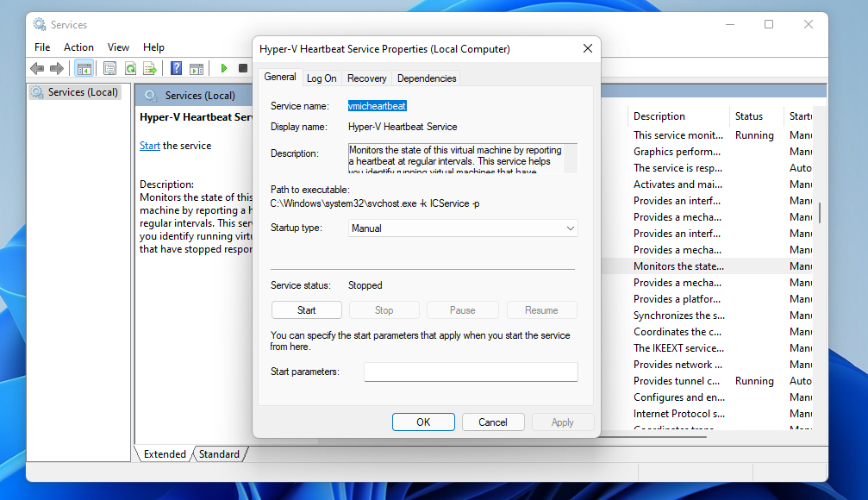Click the Export List toolbar icon

tap(150, 69)
